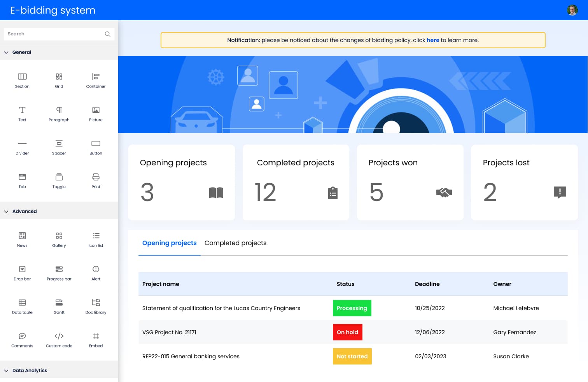The image size is (588, 382).
Task: Switch to the Completed projects tab
Action: pyautogui.click(x=235, y=243)
